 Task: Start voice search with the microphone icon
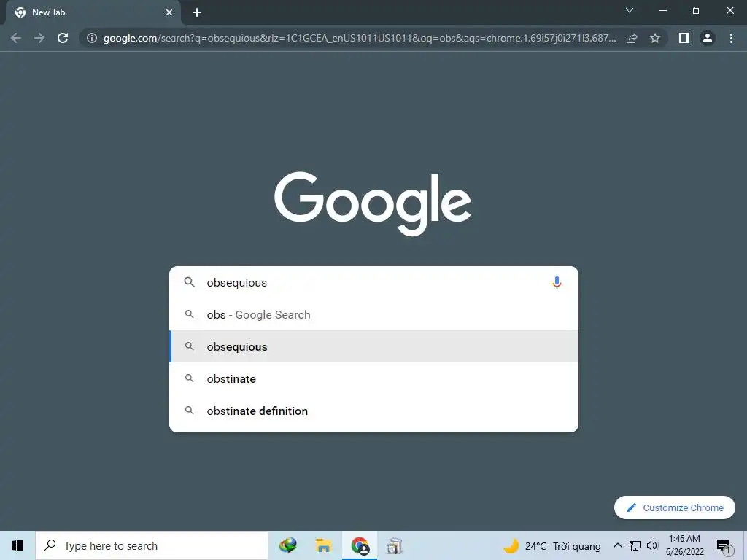(x=557, y=282)
